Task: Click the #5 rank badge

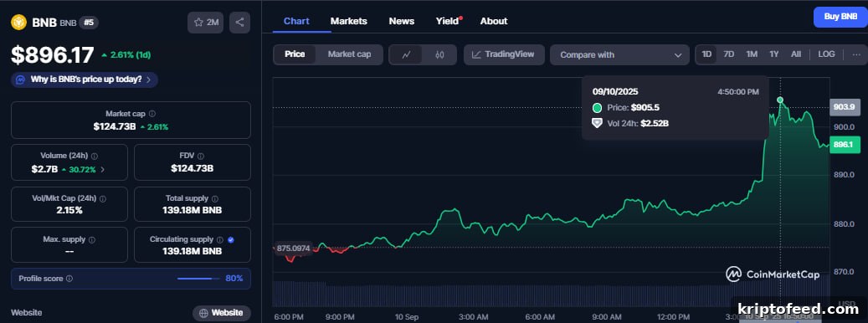Action: pyautogui.click(x=89, y=23)
